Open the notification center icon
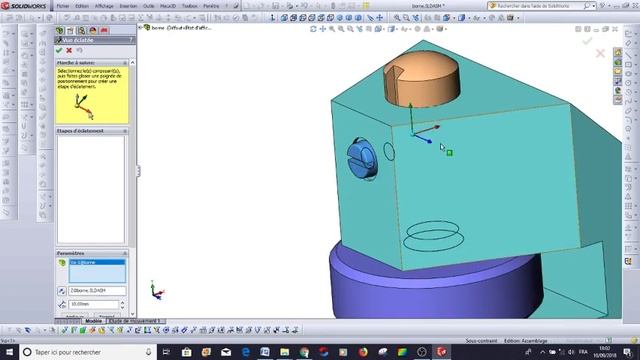Screen dimensions: 640x360 628,352
